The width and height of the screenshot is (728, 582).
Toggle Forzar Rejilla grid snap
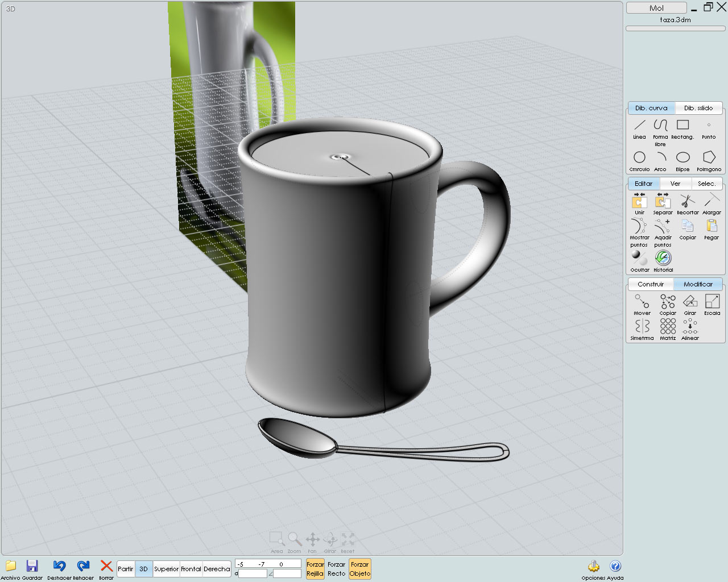click(x=315, y=569)
